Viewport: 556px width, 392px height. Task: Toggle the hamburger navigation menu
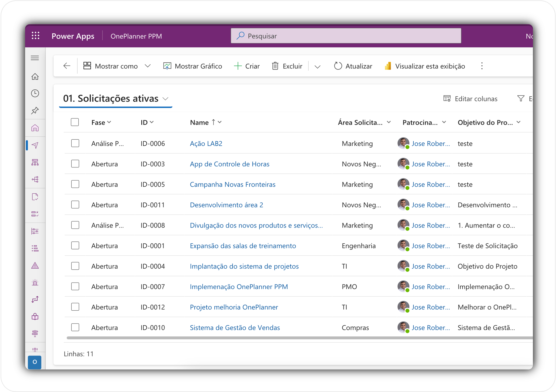coord(35,58)
